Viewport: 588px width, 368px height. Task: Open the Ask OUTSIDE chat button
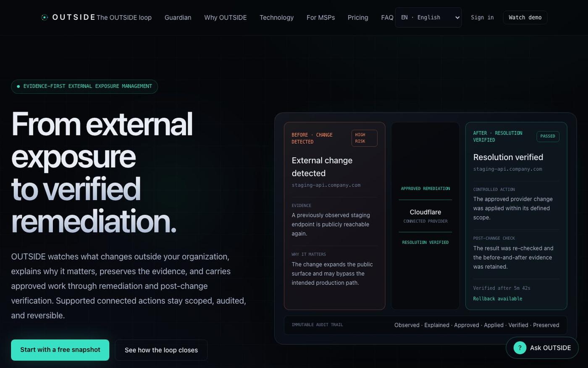542,348
